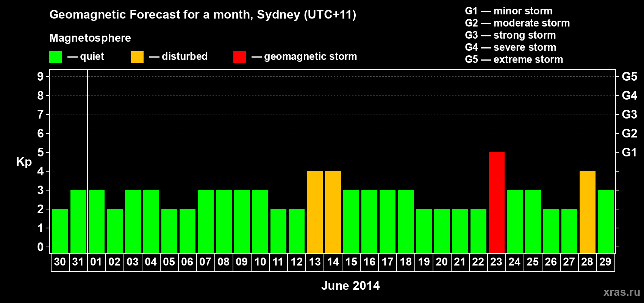
Task: Click the date label 05 on axis
Action: tap(169, 262)
